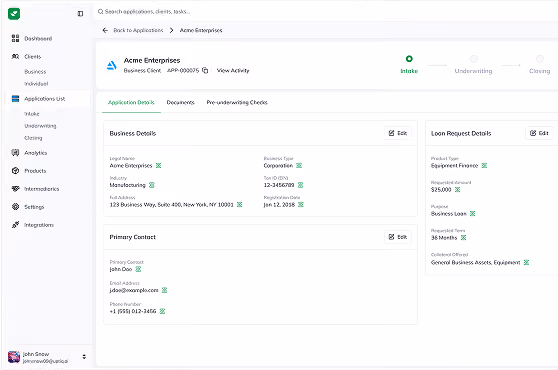Select Closing in sidebar submenu
The image size is (558, 370).
click(x=33, y=138)
